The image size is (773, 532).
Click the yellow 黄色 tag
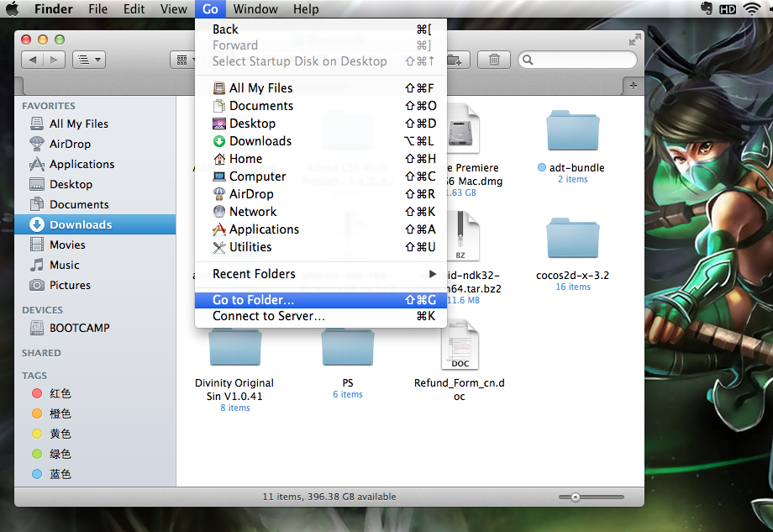tap(95, 434)
